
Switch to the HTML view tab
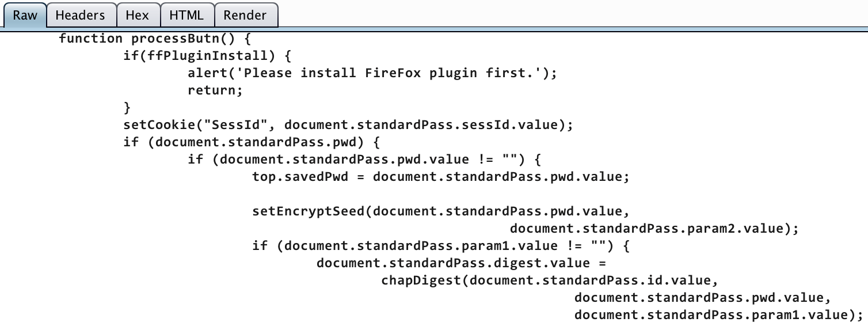186,15
